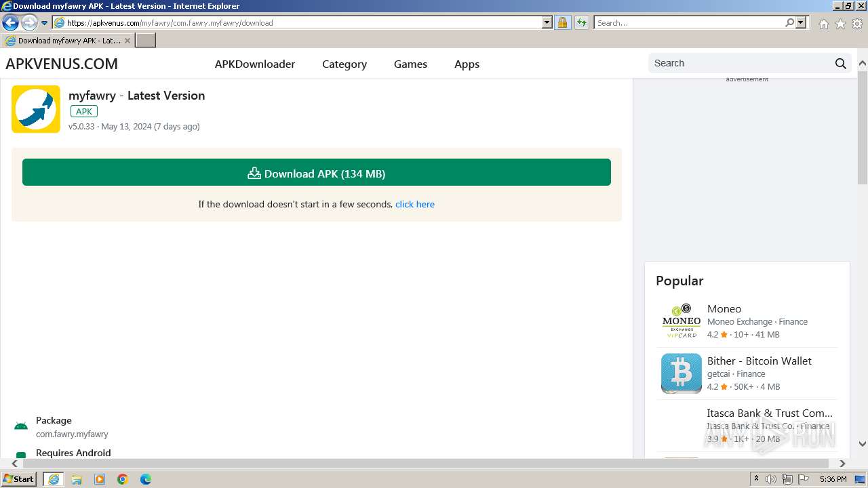Image resolution: width=868 pixels, height=488 pixels.
Task: Open the Category menu item
Action: pyautogui.click(x=344, y=64)
